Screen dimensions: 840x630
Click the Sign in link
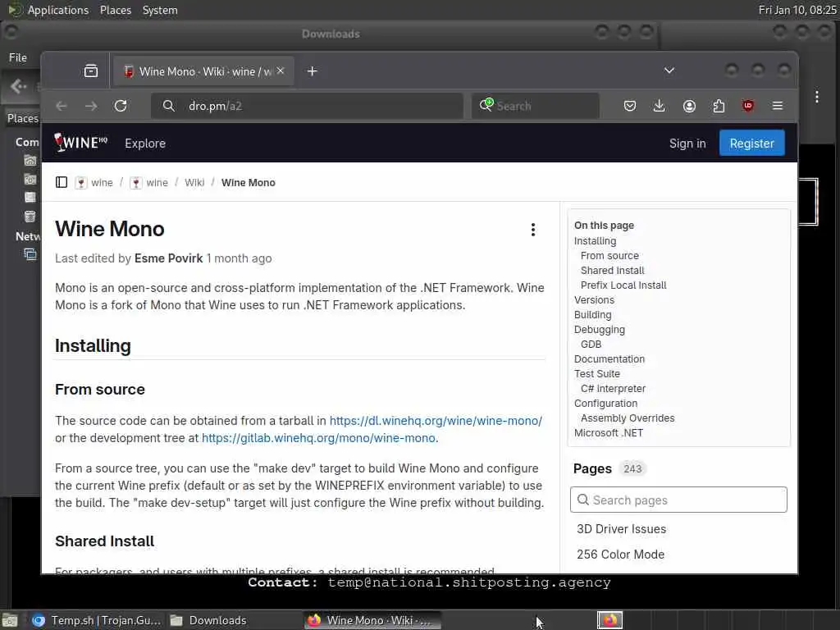click(x=687, y=144)
